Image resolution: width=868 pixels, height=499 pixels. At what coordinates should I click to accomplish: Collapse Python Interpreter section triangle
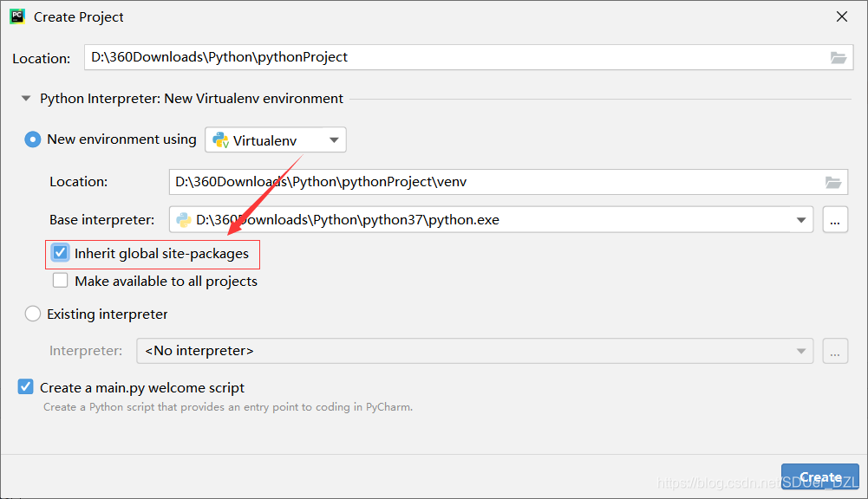click(25, 99)
